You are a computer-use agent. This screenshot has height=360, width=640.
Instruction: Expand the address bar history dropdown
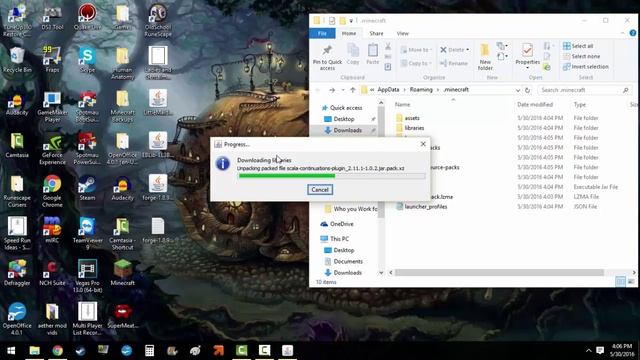518,90
